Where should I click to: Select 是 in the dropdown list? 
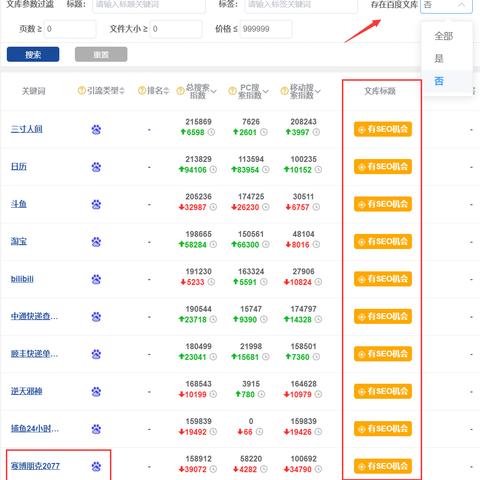[446, 59]
